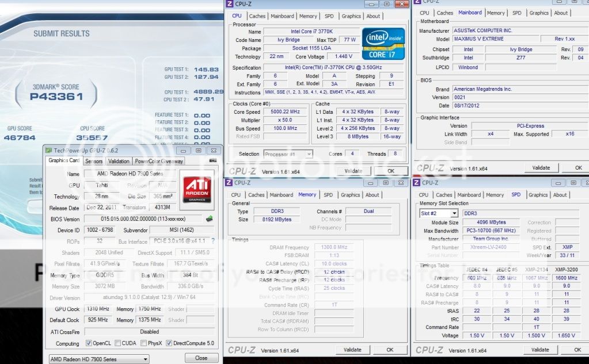
Task: Click the Bus Interface question mark icon
Action: 213,241
